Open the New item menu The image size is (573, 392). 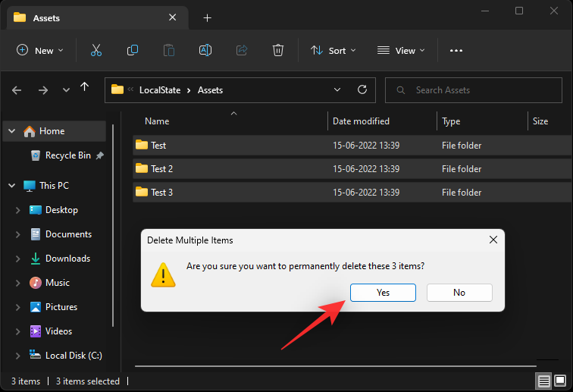point(40,50)
